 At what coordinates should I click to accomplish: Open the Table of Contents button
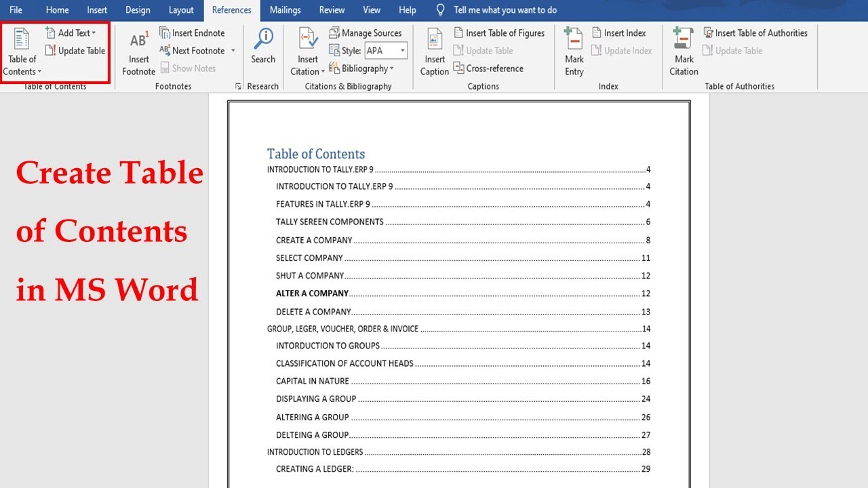click(x=22, y=53)
